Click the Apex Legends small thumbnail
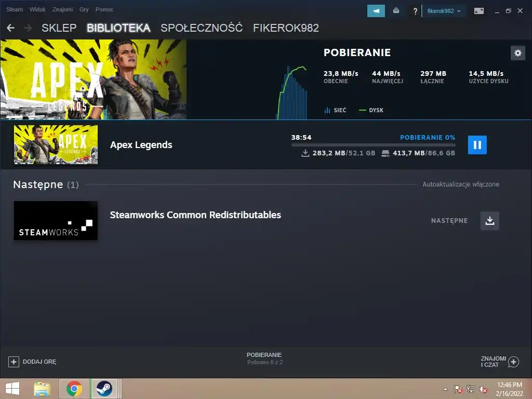Screen dimensions: 532x399 [x=56, y=144]
